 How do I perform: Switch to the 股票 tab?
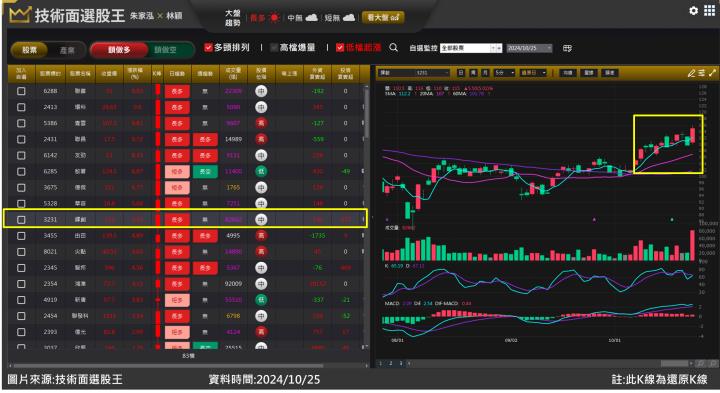coord(29,50)
